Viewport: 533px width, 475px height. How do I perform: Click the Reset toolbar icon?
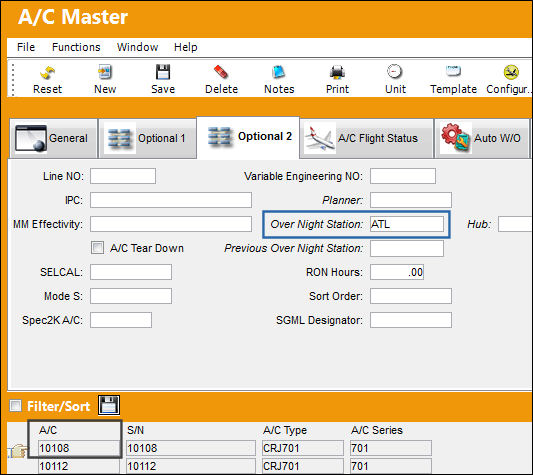coord(47,72)
